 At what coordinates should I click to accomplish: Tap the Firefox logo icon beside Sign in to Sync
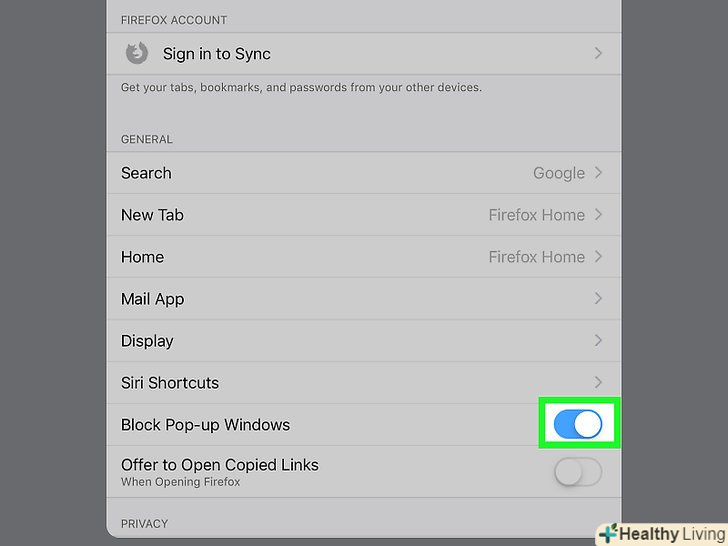[137, 53]
